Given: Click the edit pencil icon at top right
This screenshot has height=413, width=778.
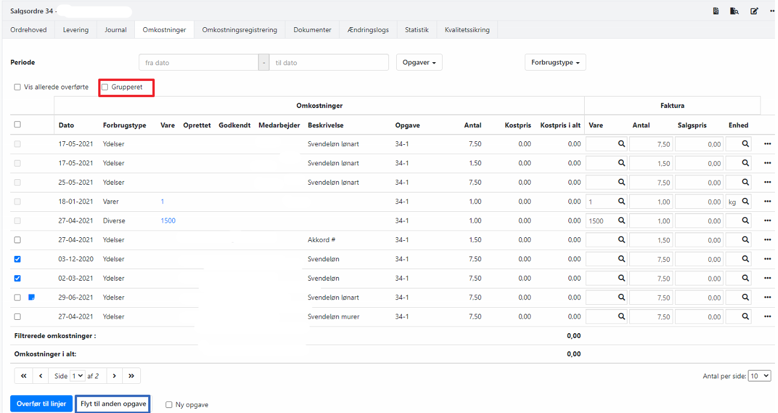Looking at the screenshot, I should pos(754,11).
